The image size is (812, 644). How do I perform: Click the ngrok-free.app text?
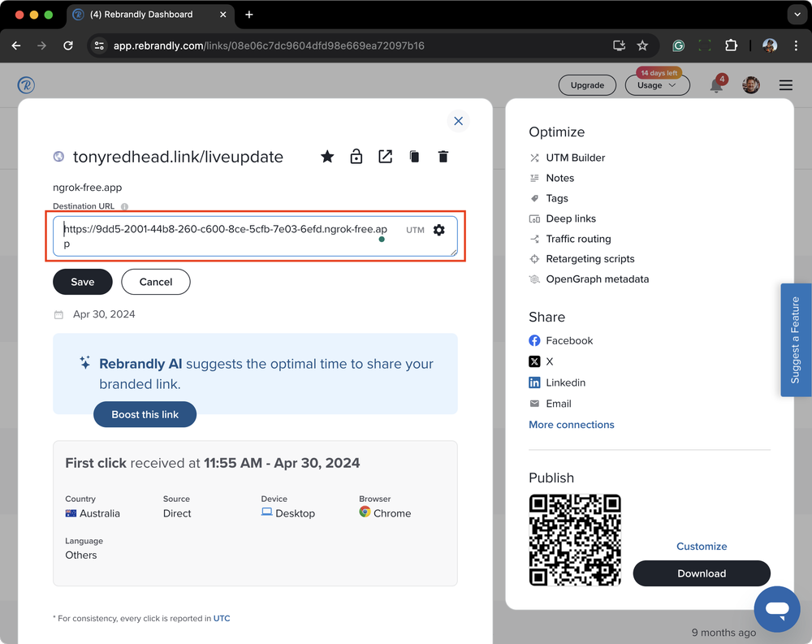[x=88, y=187]
